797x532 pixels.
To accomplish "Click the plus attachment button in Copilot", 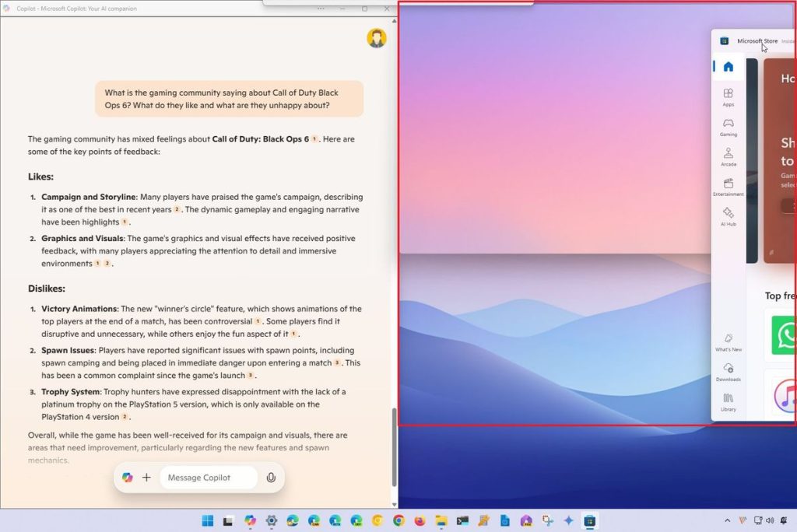I will (x=146, y=478).
